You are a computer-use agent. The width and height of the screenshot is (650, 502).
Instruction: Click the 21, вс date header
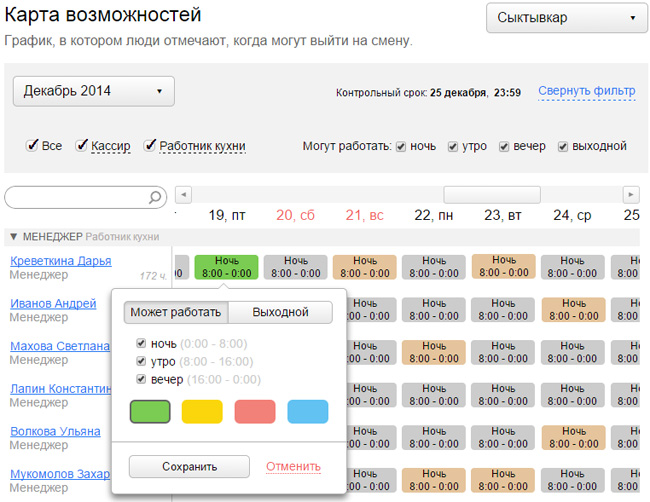click(365, 215)
